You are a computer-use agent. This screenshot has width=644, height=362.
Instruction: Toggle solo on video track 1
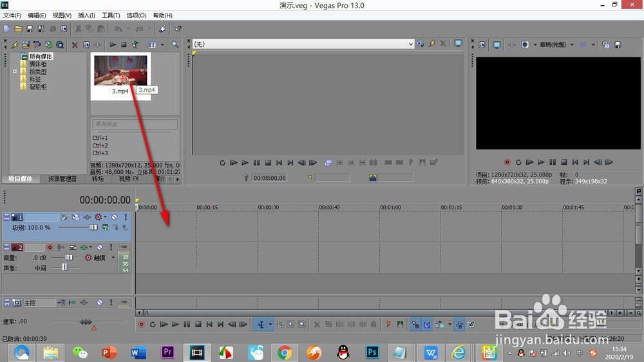[x=126, y=216]
